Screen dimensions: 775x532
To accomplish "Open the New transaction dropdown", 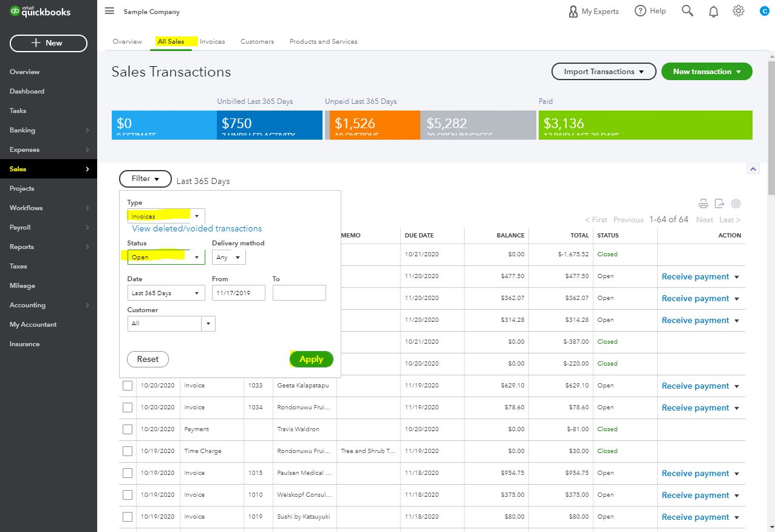I will coord(707,72).
